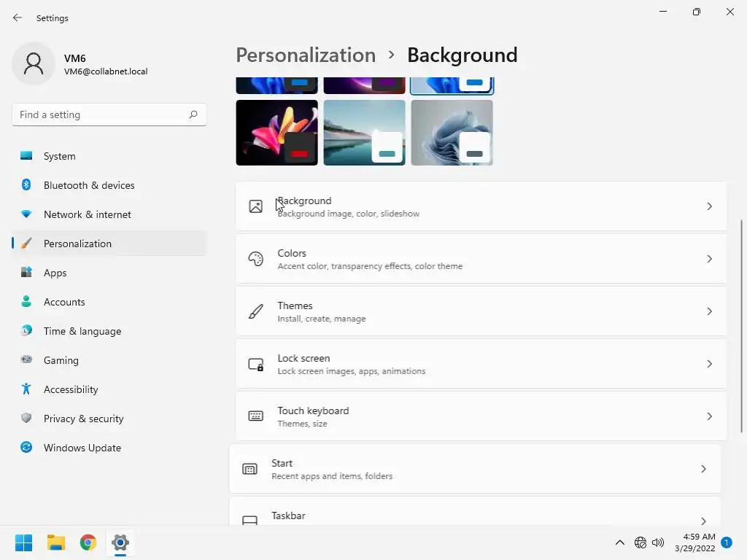Click the clock and date in taskbar
The height and width of the screenshot is (560, 747).
(695, 542)
